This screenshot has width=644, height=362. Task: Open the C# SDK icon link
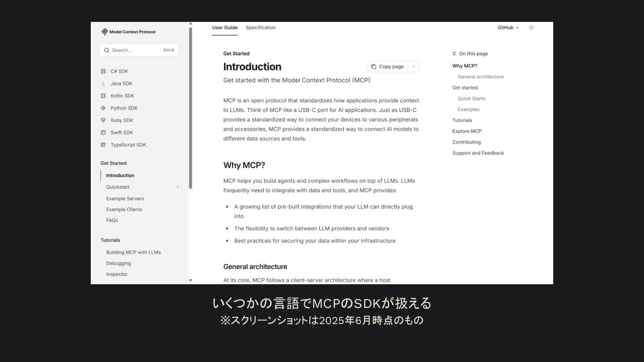(x=103, y=71)
